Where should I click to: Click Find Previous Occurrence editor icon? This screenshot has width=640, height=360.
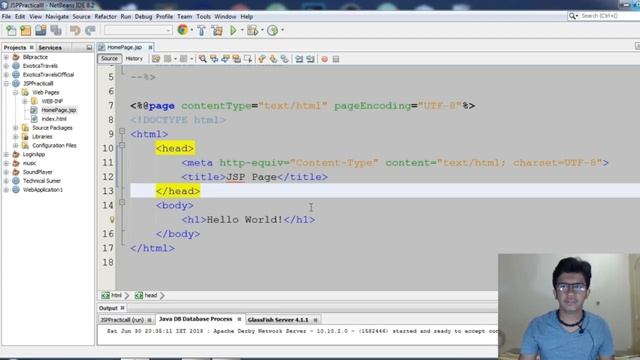click(214, 59)
